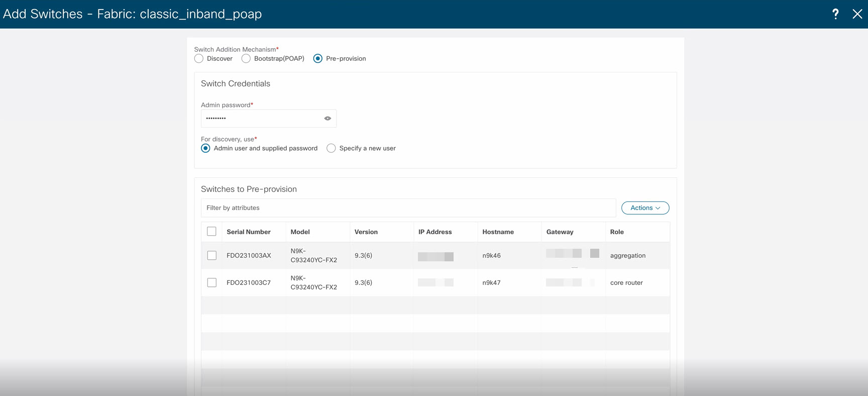Click model N9K-C93240YC-FX2 in n9k46 row
The image size is (868, 396).
tap(314, 256)
